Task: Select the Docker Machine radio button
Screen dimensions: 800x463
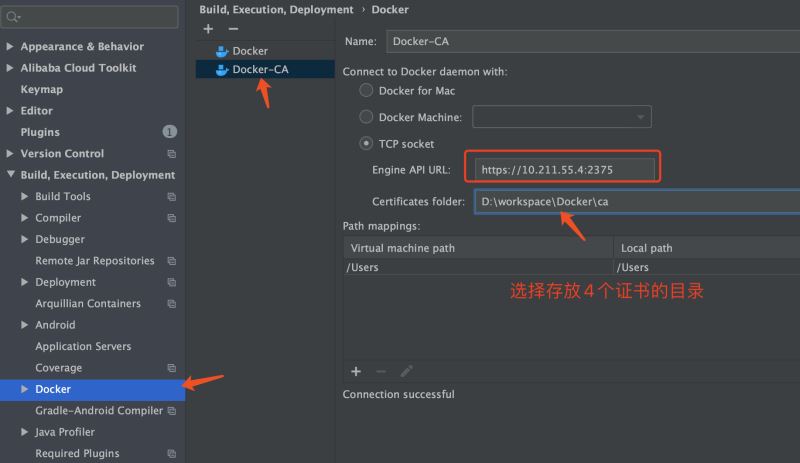Action: (366, 117)
